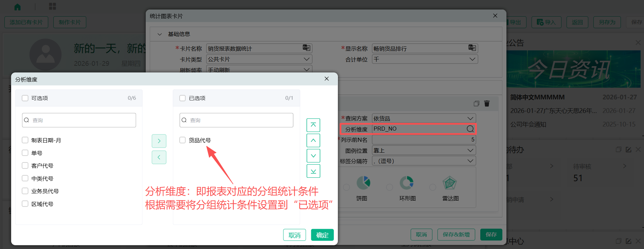The width and height of the screenshot is (644, 249).
Task: Tick the 客户代号 checkbox
Action: pyautogui.click(x=25, y=166)
